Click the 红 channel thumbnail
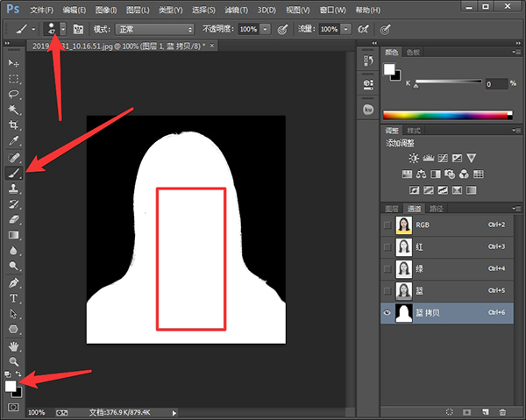Viewport: 526px width, 420px height. [405, 246]
